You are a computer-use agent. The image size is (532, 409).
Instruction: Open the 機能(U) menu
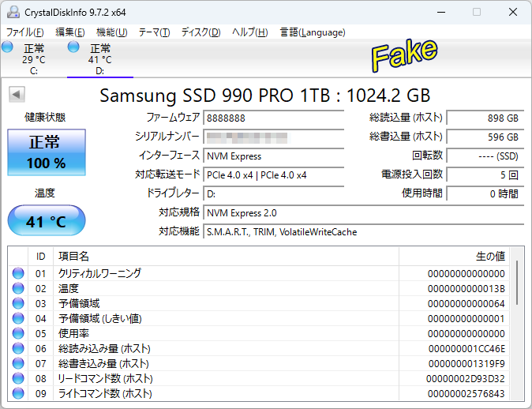111,32
